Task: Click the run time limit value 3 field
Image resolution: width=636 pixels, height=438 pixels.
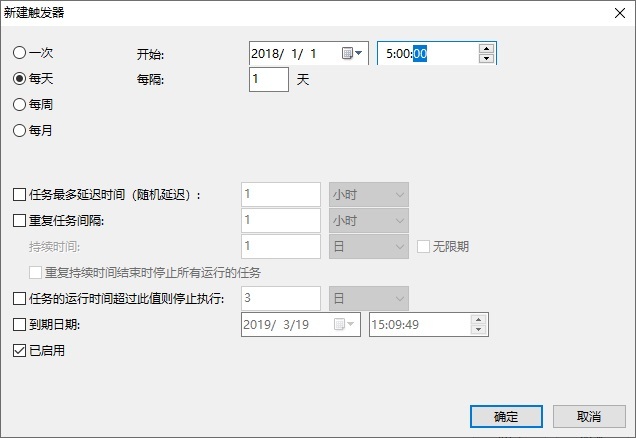Action: tap(281, 298)
